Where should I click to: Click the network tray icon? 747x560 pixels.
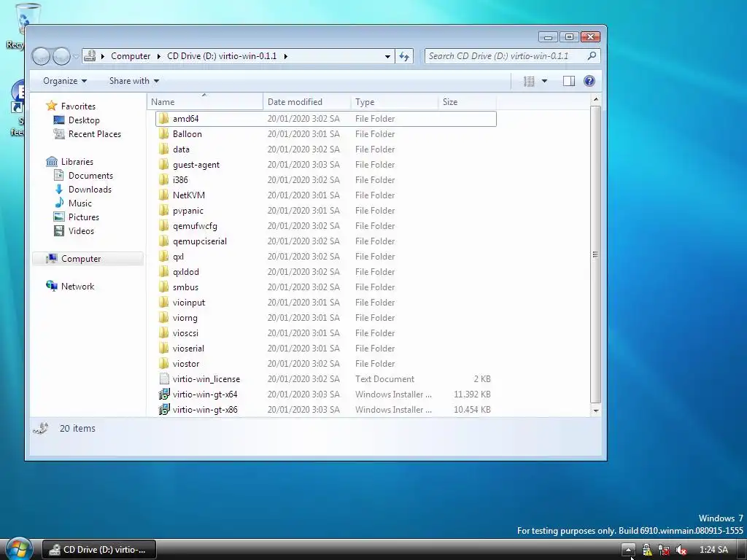click(664, 550)
